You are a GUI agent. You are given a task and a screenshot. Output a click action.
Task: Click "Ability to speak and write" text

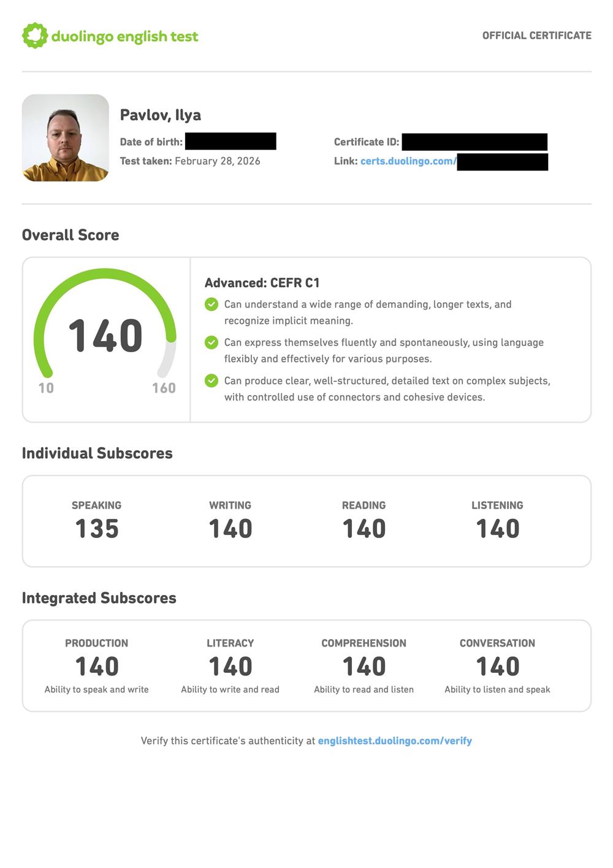tap(97, 689)
